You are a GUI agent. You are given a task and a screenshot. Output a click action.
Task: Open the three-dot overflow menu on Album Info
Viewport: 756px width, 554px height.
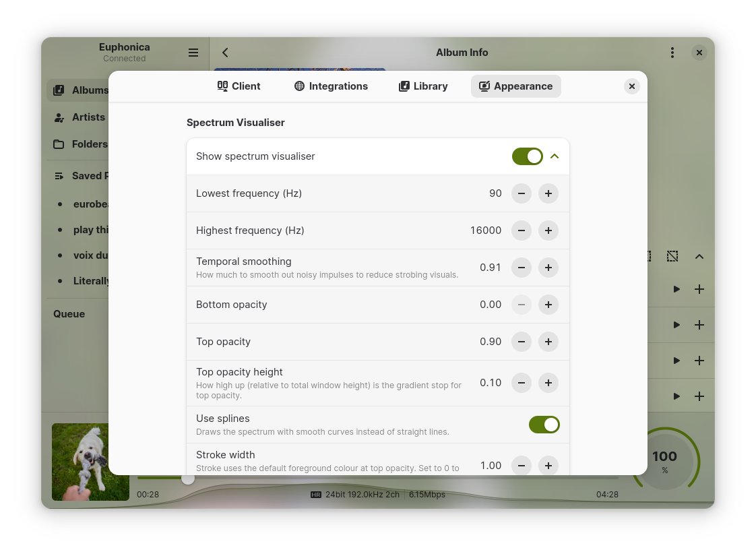[672, 52]
